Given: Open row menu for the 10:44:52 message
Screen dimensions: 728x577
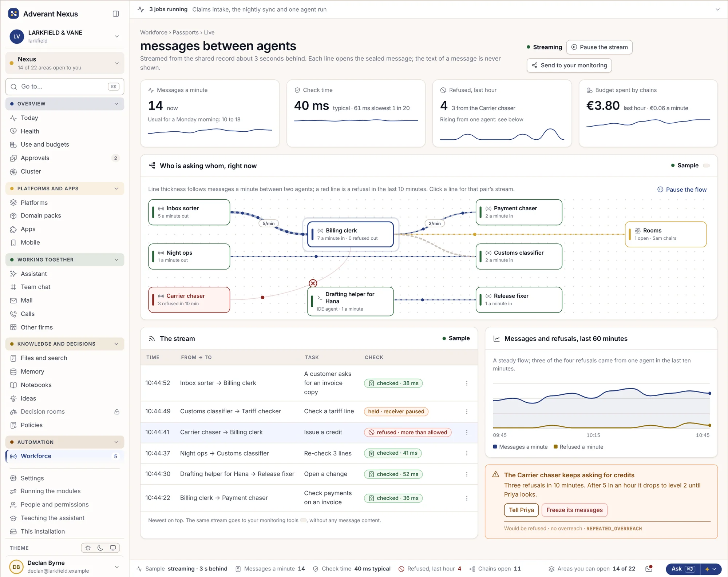Looking at the screenshot, I should (467, 383).
